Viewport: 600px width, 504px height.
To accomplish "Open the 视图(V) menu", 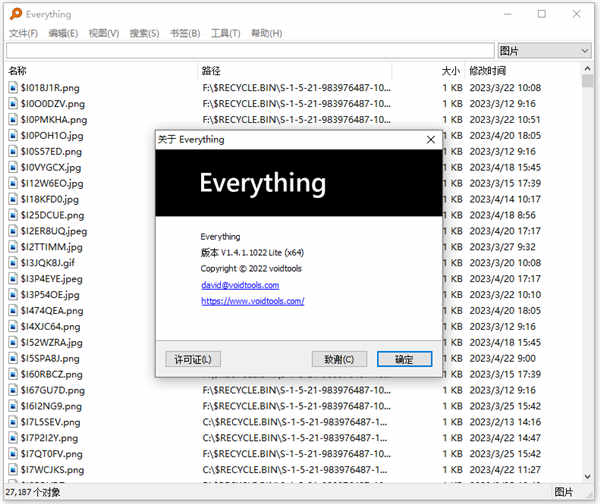I will (x=104, y=33).
